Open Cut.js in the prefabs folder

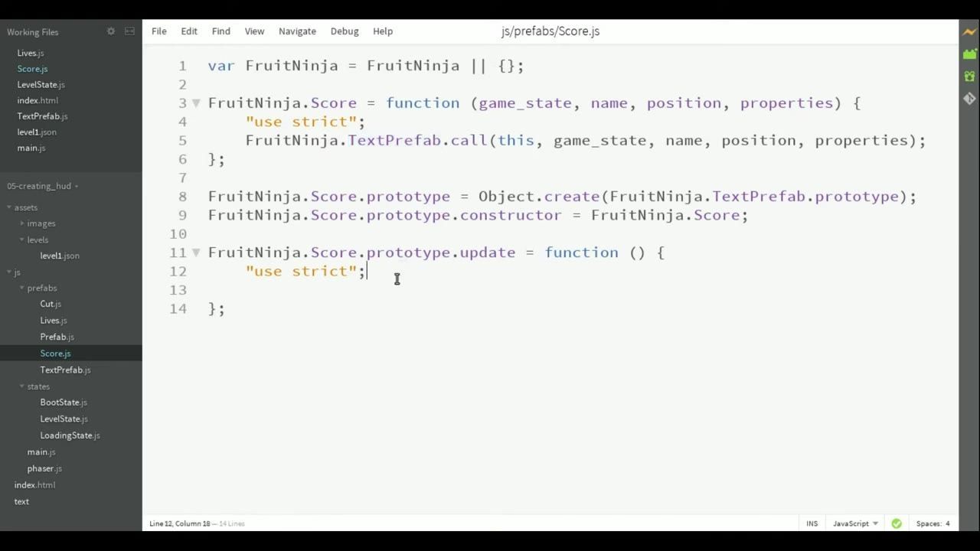click(51, 304)
